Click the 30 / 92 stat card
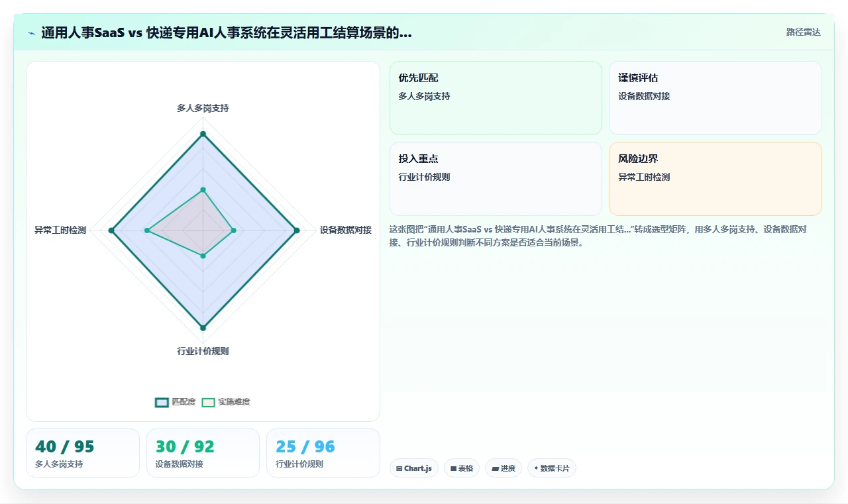 [x=203, y=453]
